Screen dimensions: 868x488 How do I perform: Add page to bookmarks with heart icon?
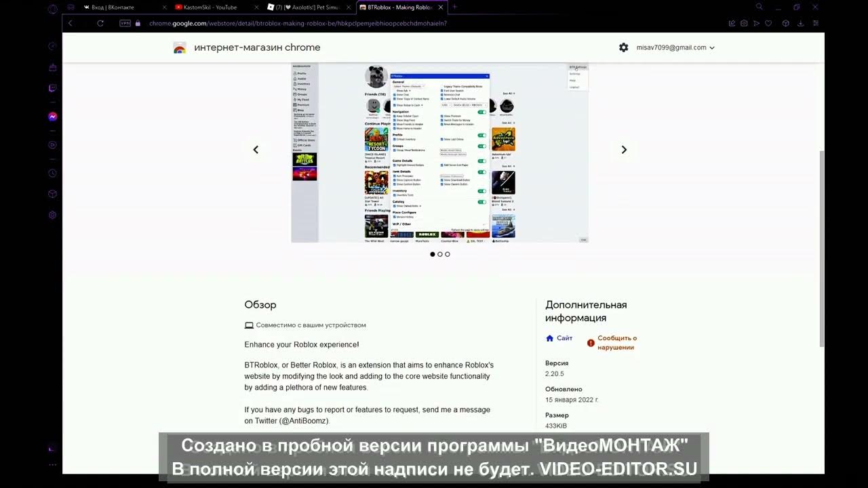tap(768, 23)
